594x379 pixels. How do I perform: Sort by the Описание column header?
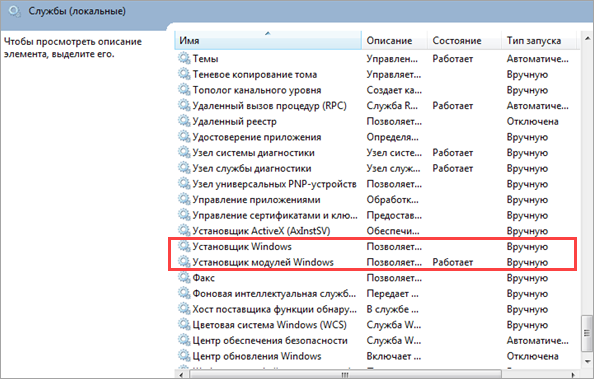tap(394, 40)
